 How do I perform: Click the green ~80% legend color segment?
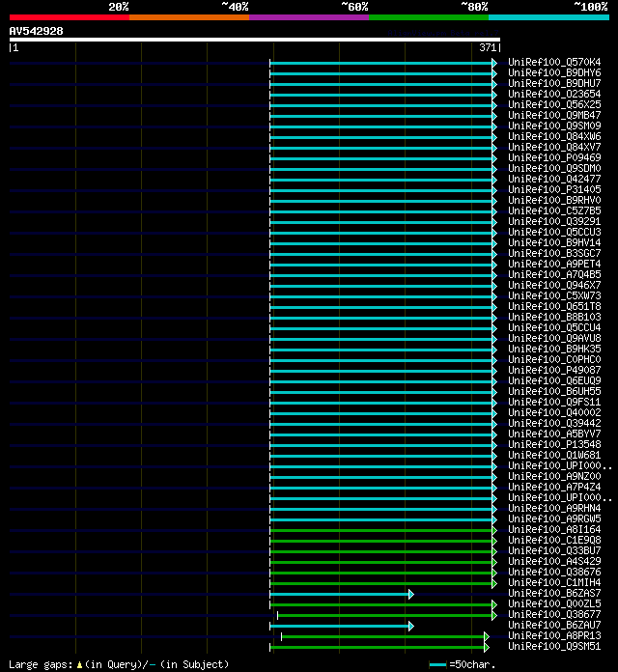tap(429, 17)
